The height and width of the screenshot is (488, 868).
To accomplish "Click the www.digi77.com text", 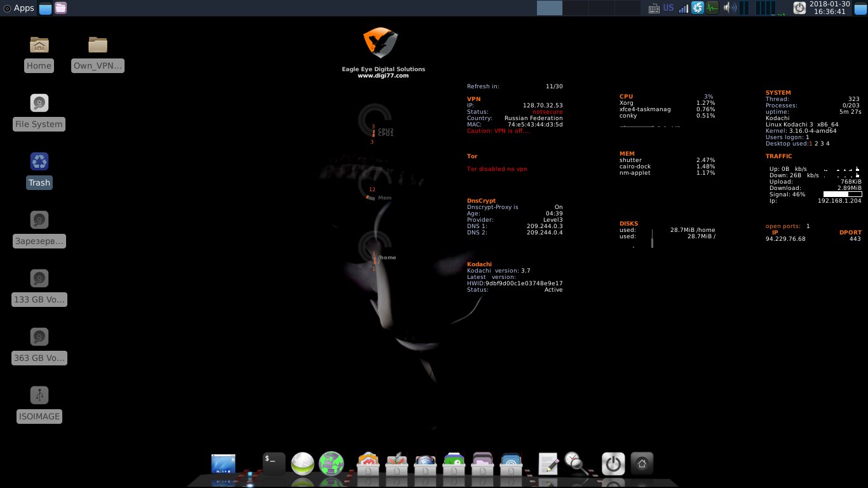I will [383, 76].
